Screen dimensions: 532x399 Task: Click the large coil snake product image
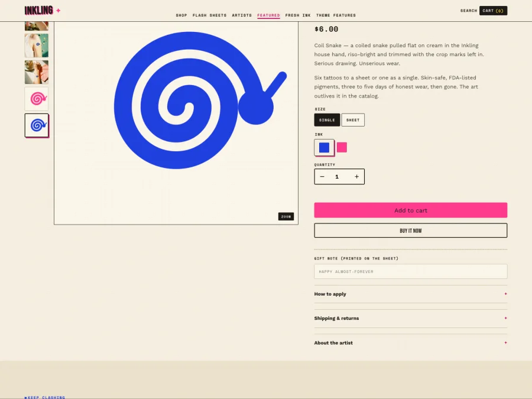(x=176, y=123)
